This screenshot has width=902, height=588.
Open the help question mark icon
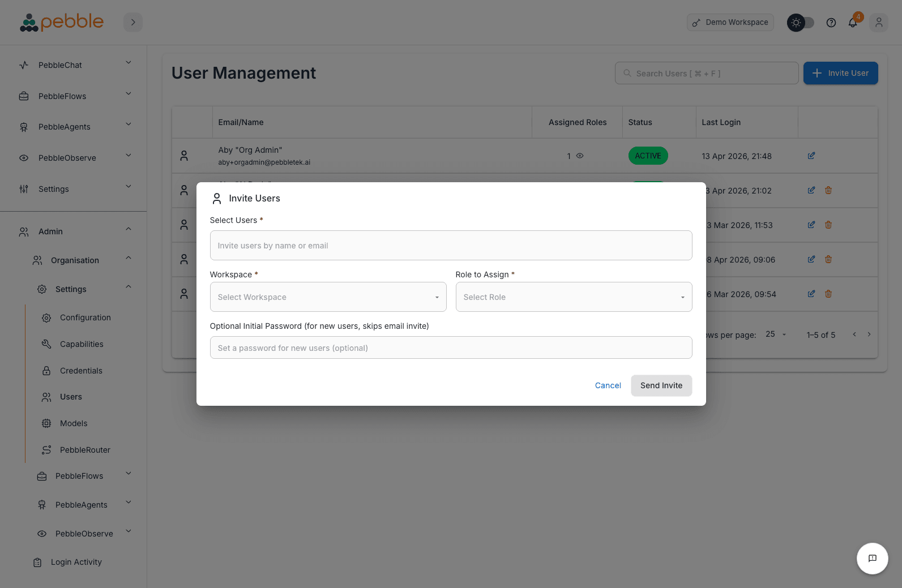(x=831, y=23)
